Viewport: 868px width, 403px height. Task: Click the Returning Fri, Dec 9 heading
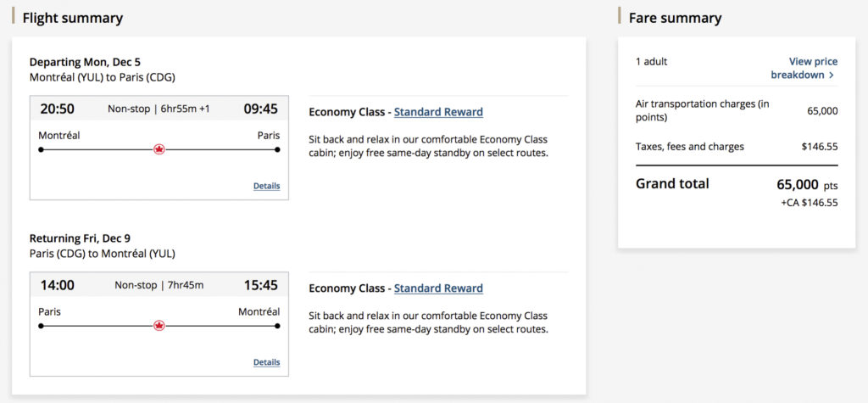(x=80, y=238)
